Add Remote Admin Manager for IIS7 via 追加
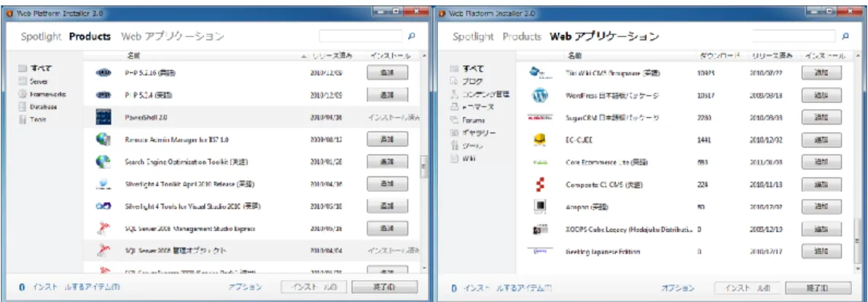This screenshot has height=302, width=868. (388, 139)
